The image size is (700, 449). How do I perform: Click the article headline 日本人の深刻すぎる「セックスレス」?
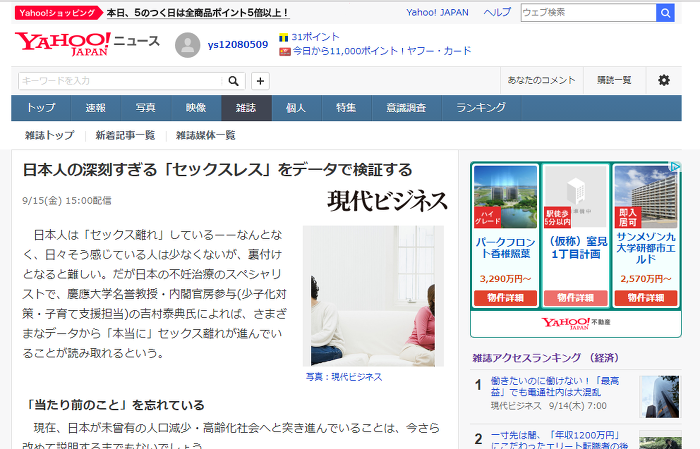pyautogui.click(x=217, y=170)
